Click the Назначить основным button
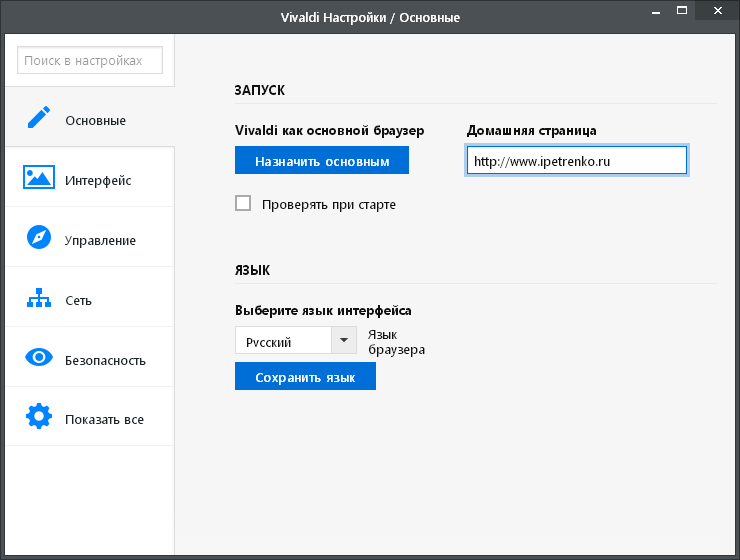This screenshot has width=740, height=560. pyautogui.click(x=322, y=160)
